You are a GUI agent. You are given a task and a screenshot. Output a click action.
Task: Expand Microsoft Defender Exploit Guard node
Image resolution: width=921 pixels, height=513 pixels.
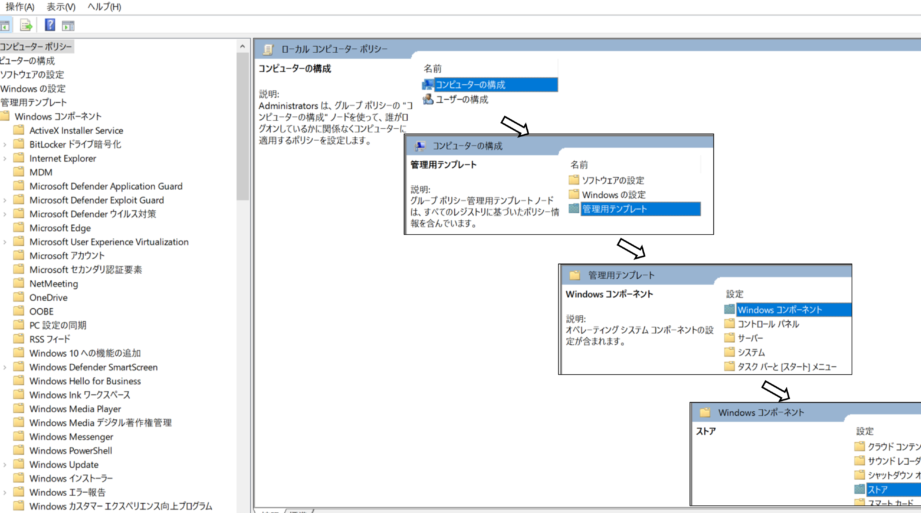click(5, 200)
